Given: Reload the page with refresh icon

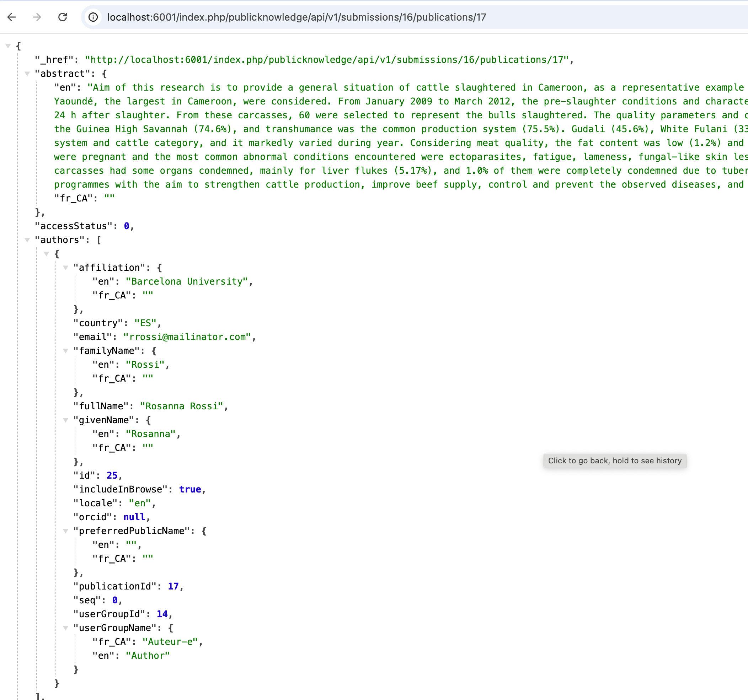Looking at the screenshot, I should click(x=63, y=17).
